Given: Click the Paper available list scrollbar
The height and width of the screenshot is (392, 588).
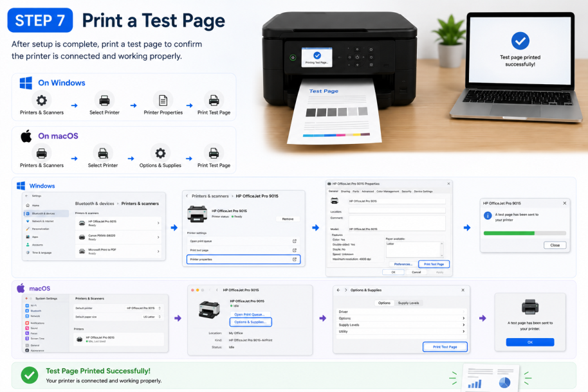Looking at the screenshot, I should tap(442, 249).
